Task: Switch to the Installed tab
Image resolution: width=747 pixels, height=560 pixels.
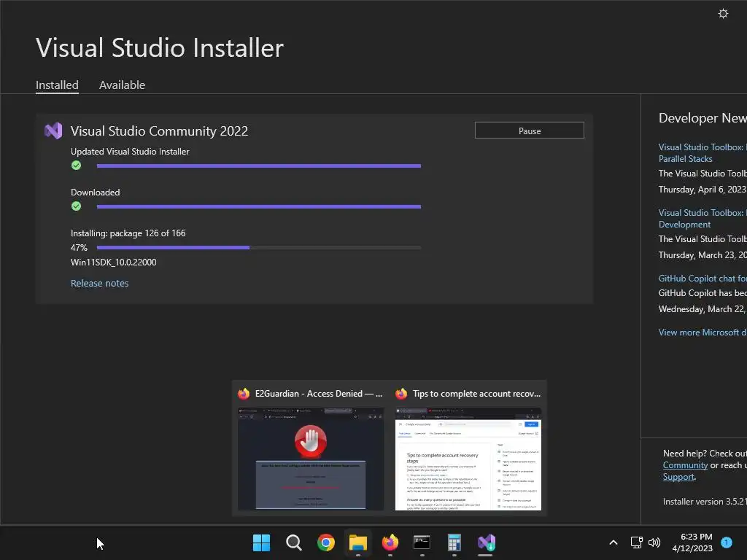Action: coord(57,85)
